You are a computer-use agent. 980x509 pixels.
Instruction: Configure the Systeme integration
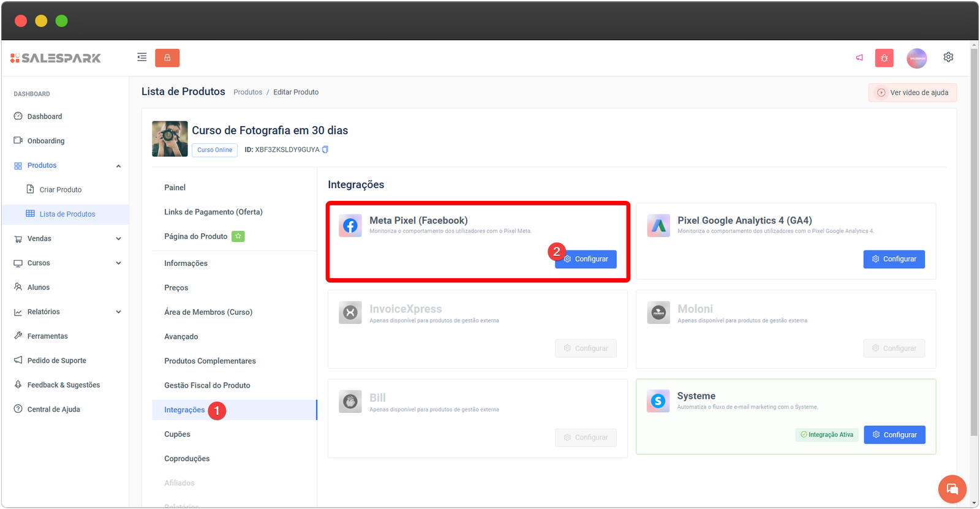pos(894,435)
